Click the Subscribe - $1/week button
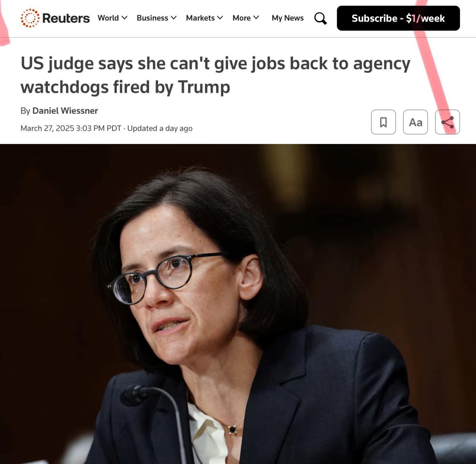This screenshot has width=476, height=464. pos(398,18)
